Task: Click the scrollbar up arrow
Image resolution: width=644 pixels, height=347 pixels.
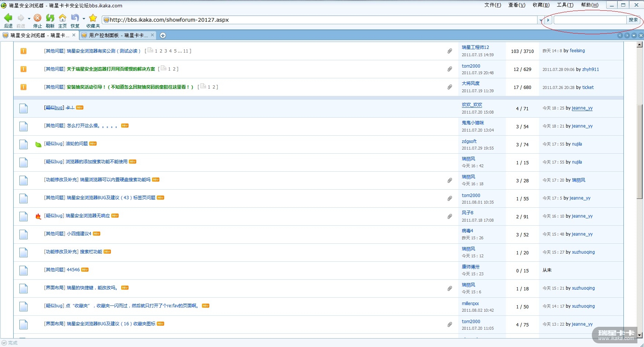Action: pos(640,44)
